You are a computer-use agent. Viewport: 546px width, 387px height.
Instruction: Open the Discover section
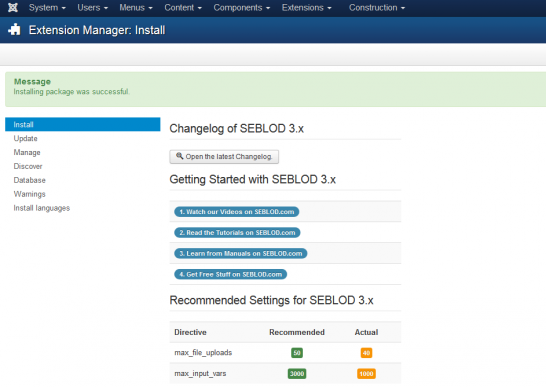(x=28, y=166)
